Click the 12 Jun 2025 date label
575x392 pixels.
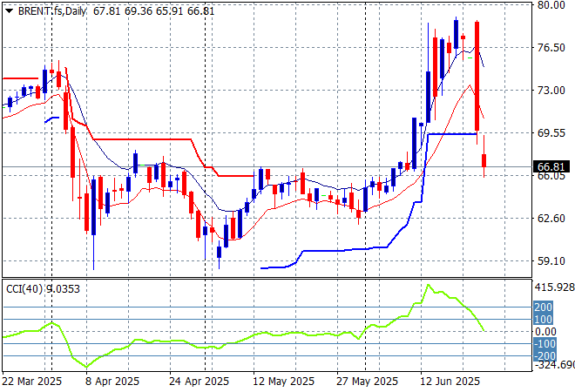click(450, 382)
